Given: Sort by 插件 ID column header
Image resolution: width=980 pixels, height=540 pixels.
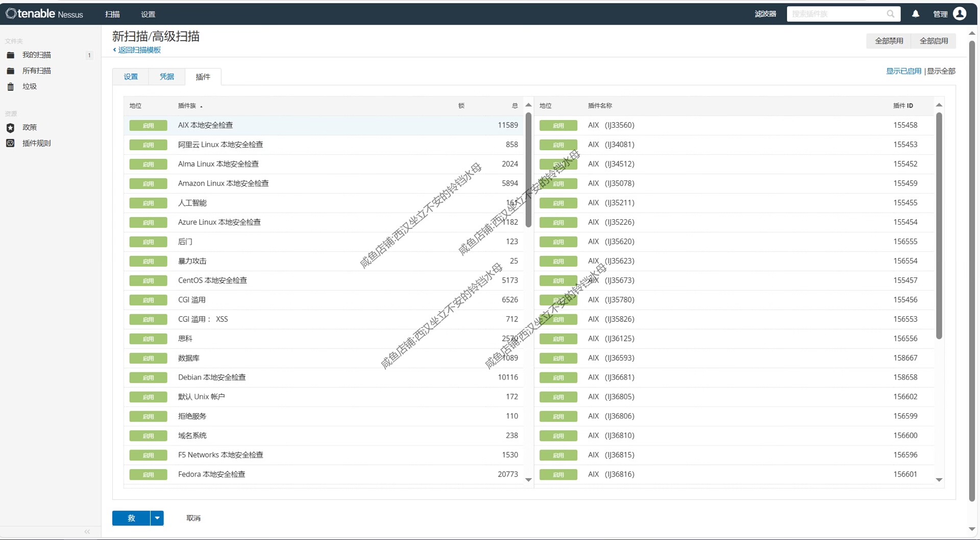Looking at the screenshot, I should click(903, 106).
